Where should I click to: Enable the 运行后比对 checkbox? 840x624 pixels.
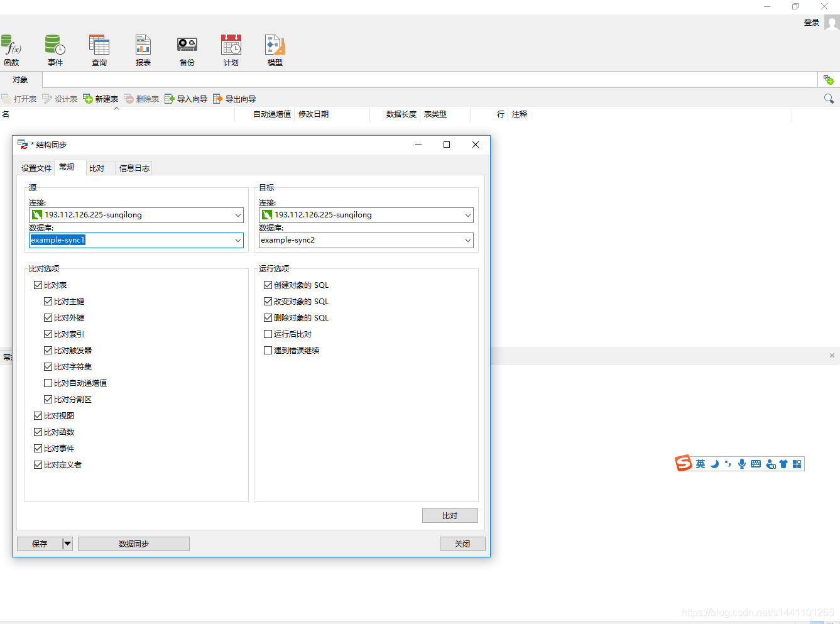click(268, 334)
